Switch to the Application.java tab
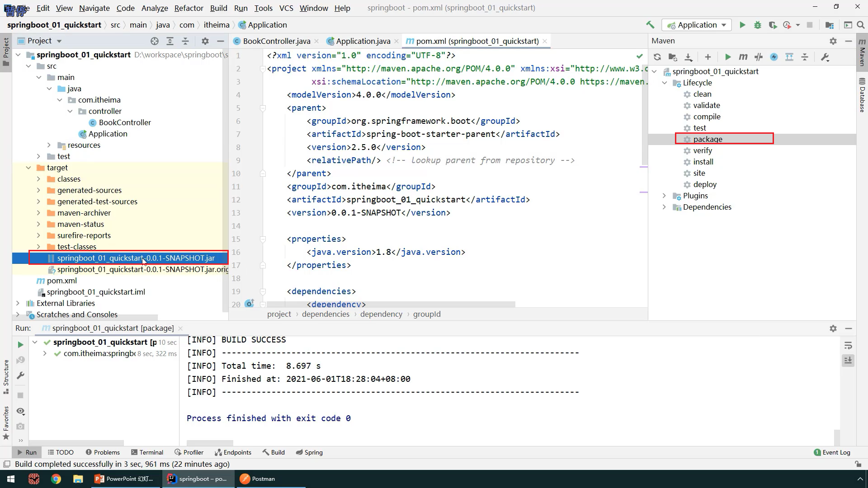 point(363,41)
